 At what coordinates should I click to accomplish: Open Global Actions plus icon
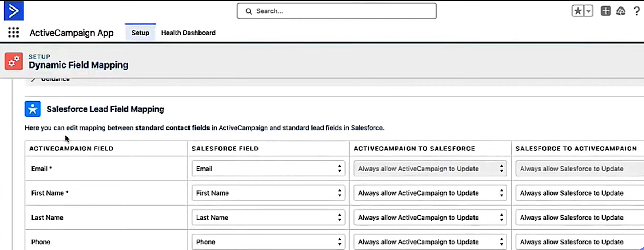coord(606,11)
